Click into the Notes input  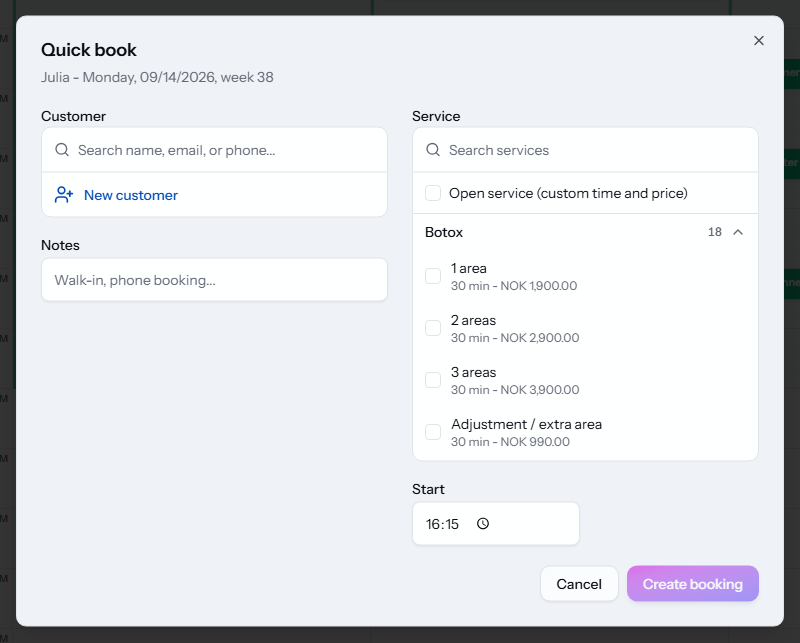click(x=214, y=280)
